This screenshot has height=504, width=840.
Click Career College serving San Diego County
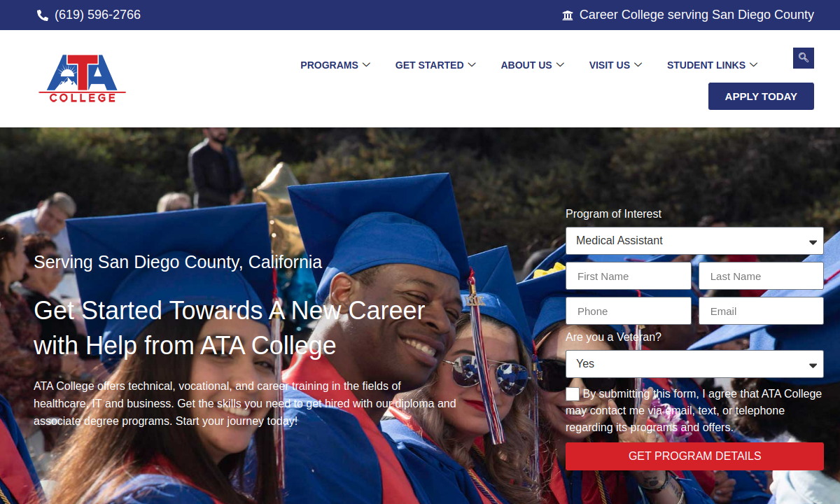[x=696, y=15]
